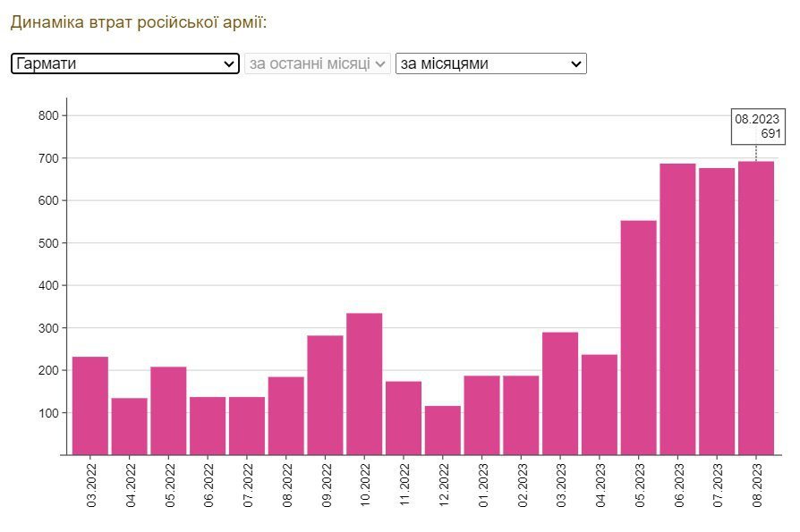Click the 01.2023 bar
The width and height of the screenshot is (800, 532).
481,415
